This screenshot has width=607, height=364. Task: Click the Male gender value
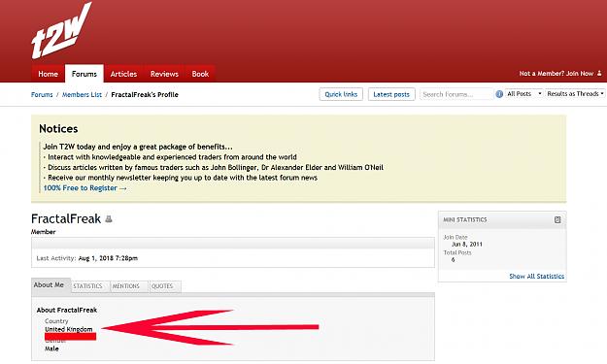51,348
